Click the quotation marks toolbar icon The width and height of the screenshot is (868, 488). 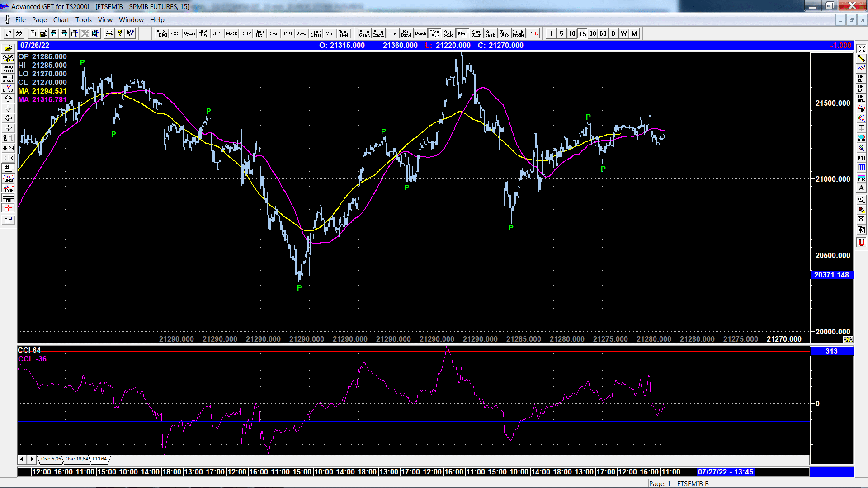pos(19,33)
